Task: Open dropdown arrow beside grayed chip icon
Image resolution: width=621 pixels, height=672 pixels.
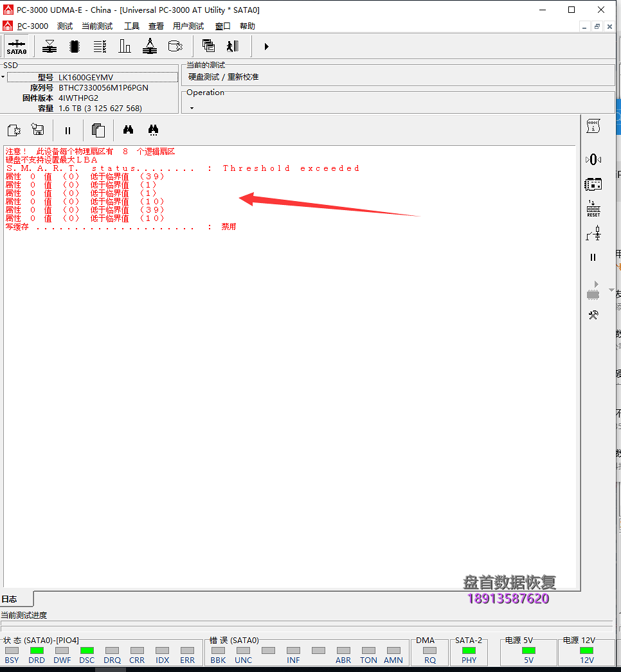Action: (611, 290)
